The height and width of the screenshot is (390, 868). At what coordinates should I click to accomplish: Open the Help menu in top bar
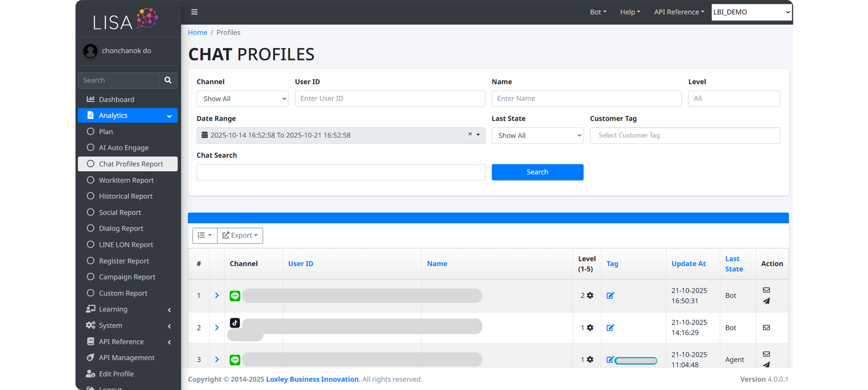(630, 12)
